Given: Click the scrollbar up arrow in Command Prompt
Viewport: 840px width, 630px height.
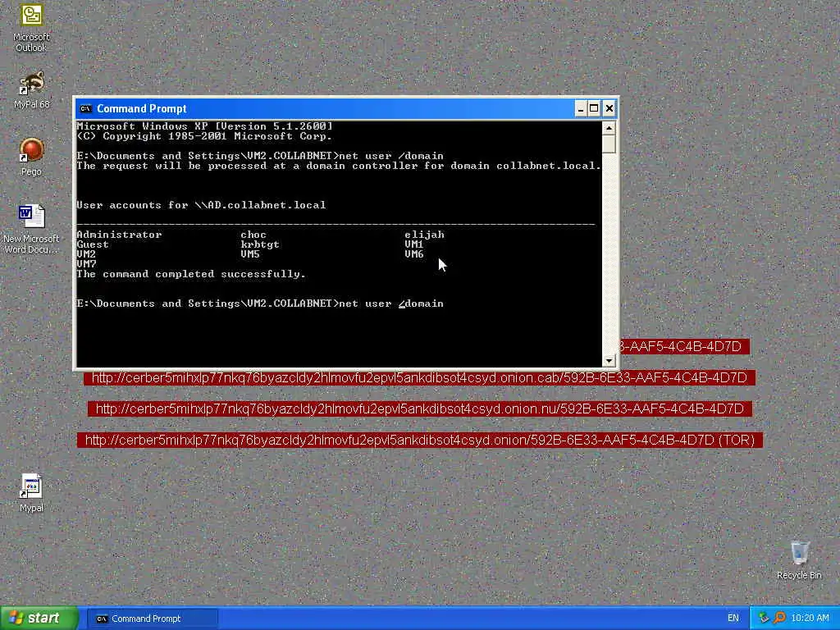Looking at the screenshot, I should point(609,128).
